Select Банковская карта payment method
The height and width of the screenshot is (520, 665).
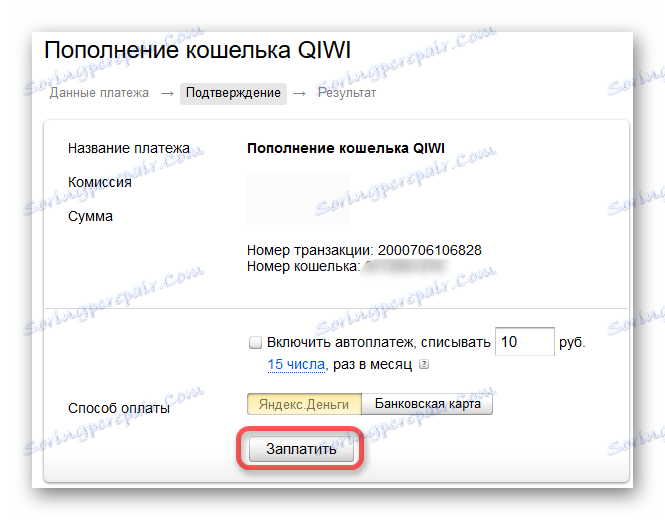pos(427,404)
